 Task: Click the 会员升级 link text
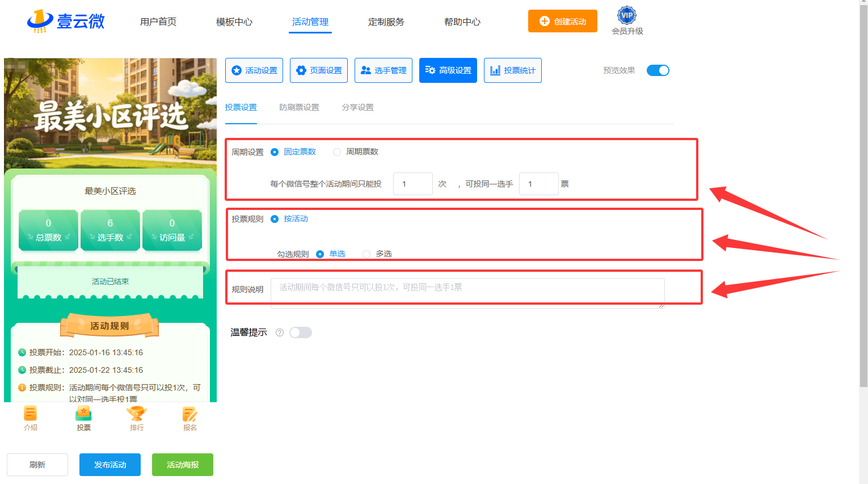click(627, 31)
